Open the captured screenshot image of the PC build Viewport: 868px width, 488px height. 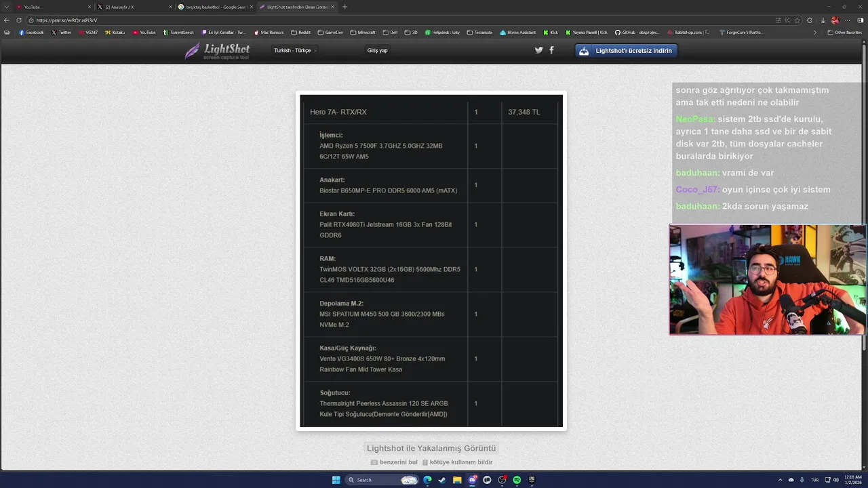click(x=431, y=261)
